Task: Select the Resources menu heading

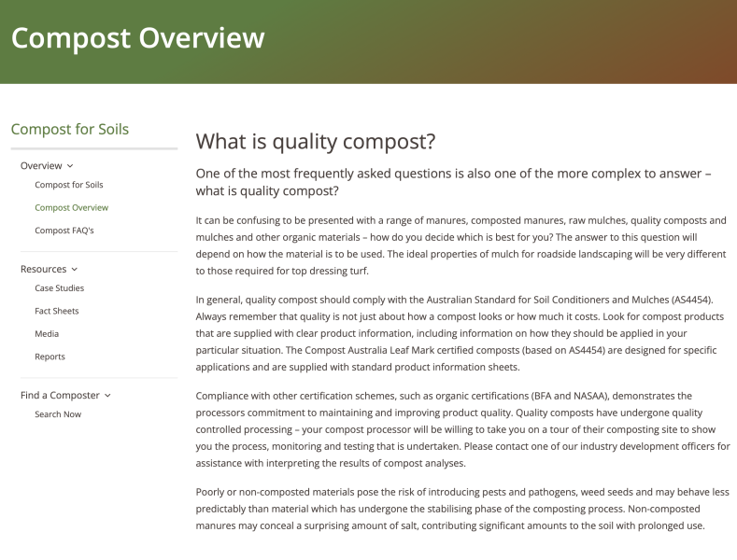Action: click(43, 270)
